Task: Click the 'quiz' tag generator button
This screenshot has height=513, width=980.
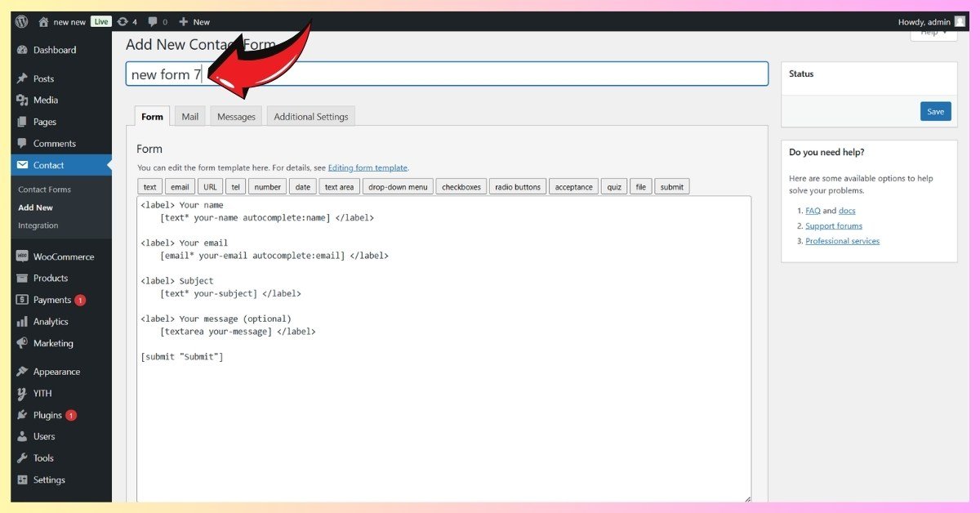Action: pyautogui.click(x=614, y=187)
